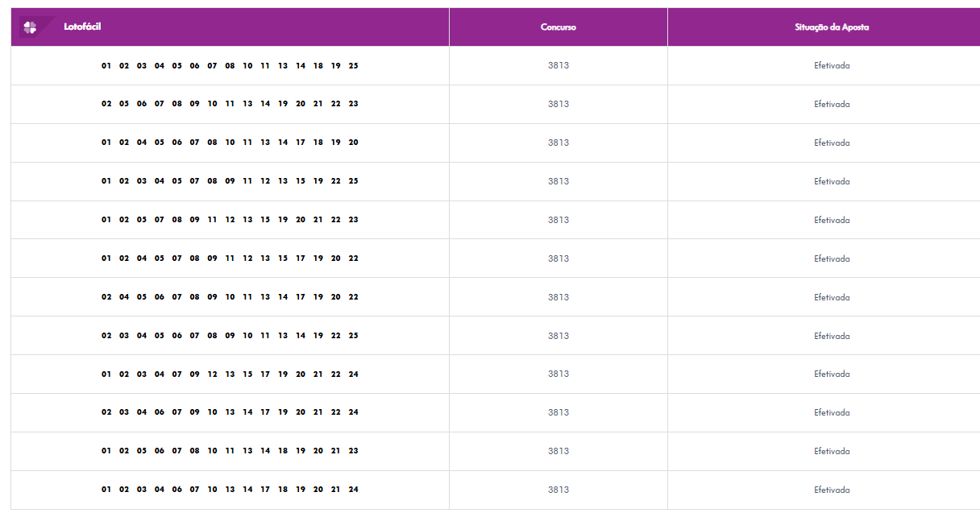Select bet numbers starting 01 02 03 04 05 07
Image resolution: width=980 pixels, height=517 pixels.
click(x=230, y=181)
